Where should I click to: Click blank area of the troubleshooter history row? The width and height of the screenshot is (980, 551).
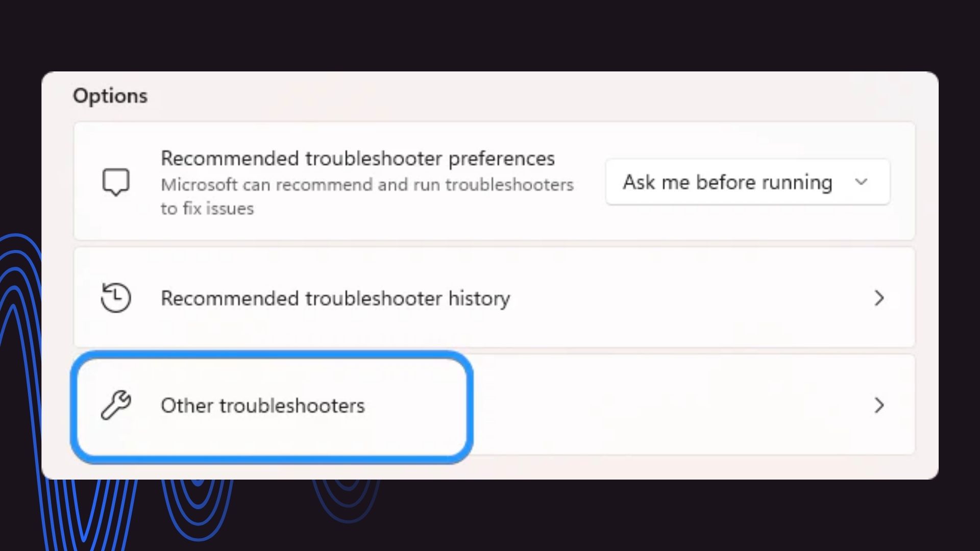click(689, 297)
